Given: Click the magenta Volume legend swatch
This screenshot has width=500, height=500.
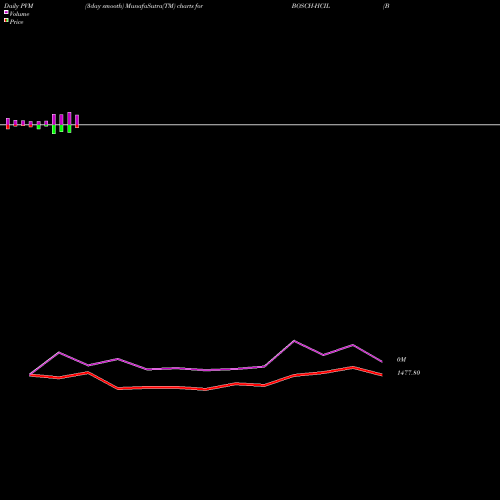Looking at the screenshot, I should [x=6, y=12].
